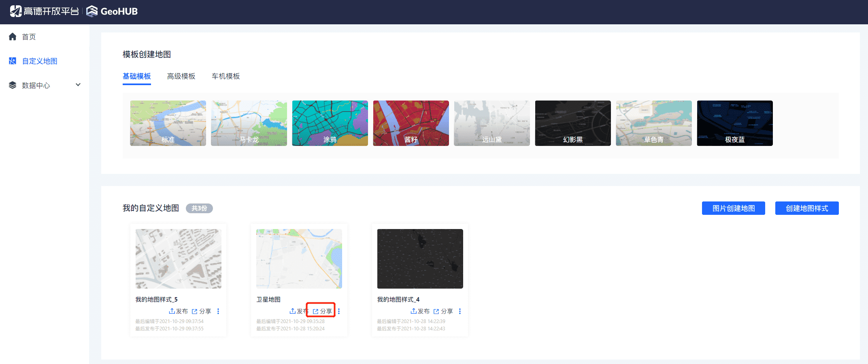
Task: Click the 我的地图样式_5 title text
Action: tap(157, 300)
